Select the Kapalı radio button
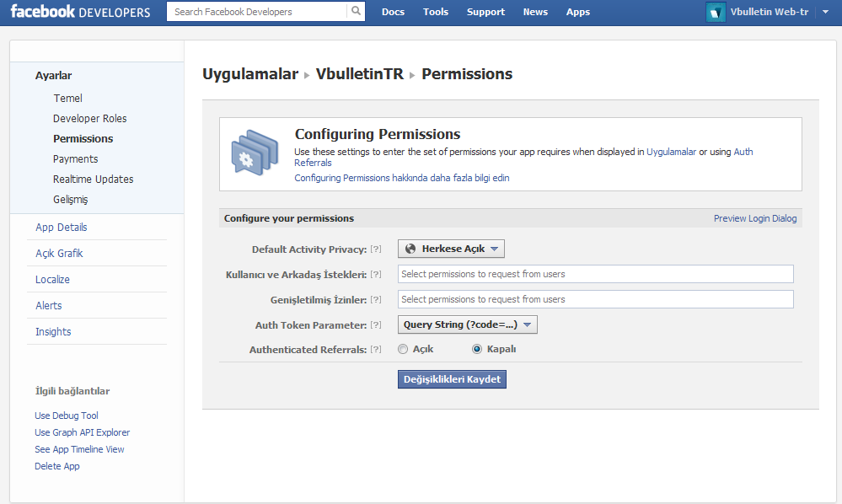This screenshot has width=842, height=504. pyautogui.click(x=477, y=349)
